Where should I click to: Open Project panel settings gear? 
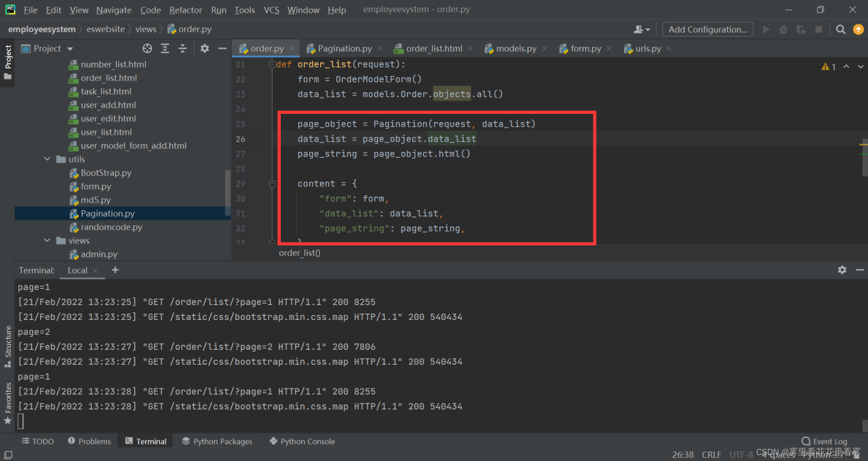tap(205, 48)
